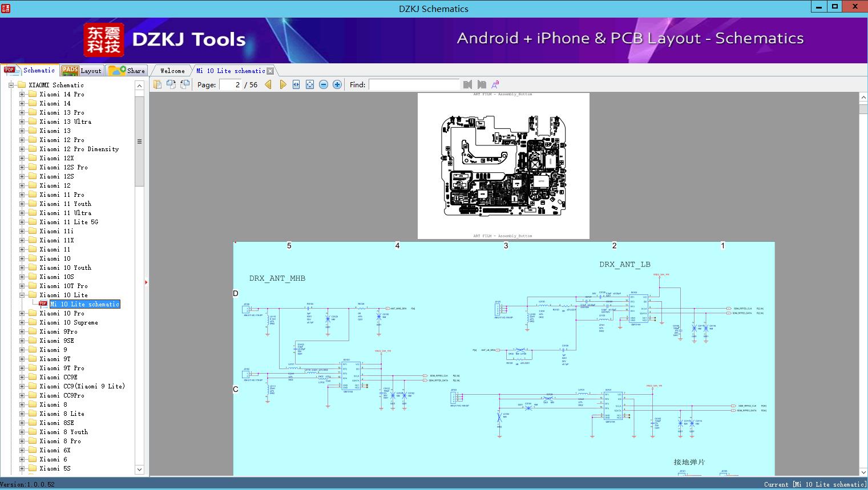Fit page to width icon
Image resolution: width=868 pixels, height=490 pixels.
coord(296,84)
